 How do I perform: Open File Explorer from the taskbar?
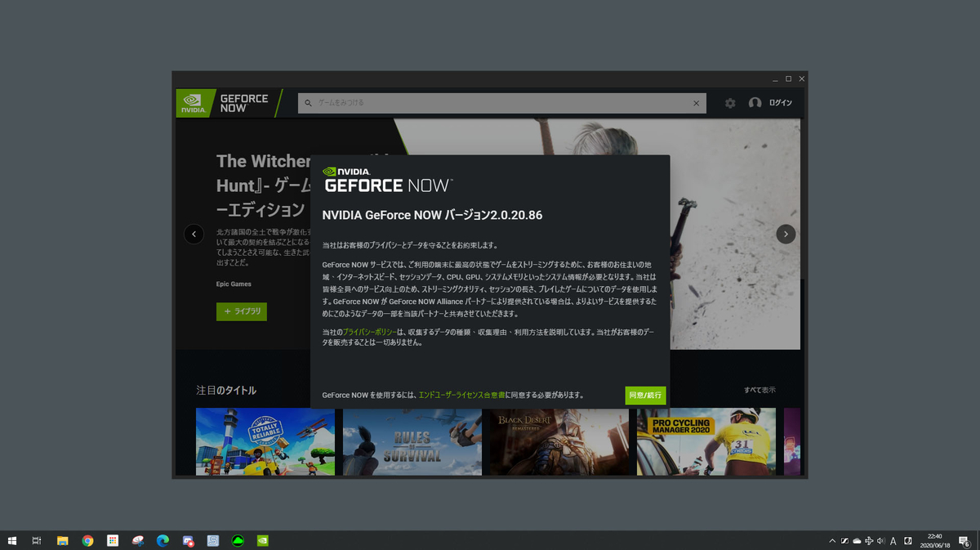(x=62, y=540)
